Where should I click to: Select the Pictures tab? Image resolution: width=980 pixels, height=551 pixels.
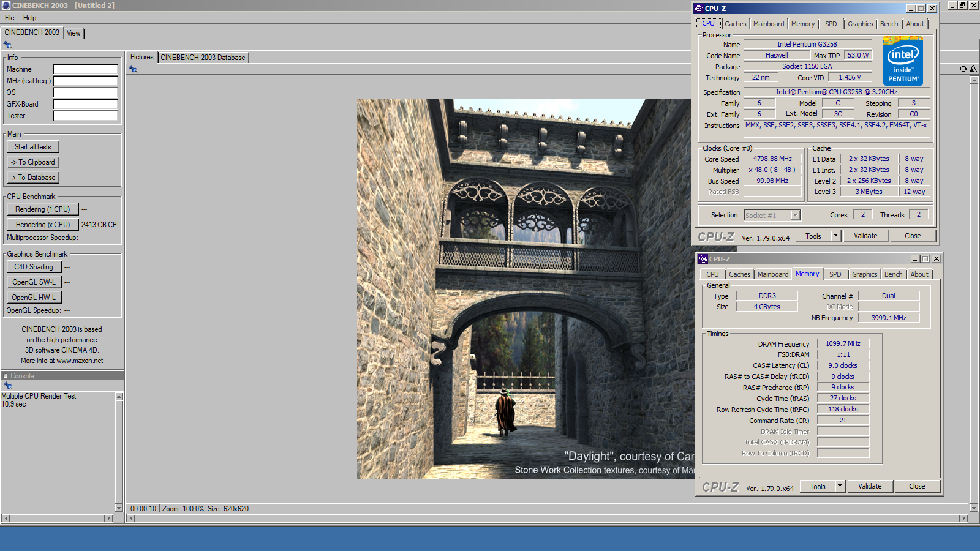[142, 57]
